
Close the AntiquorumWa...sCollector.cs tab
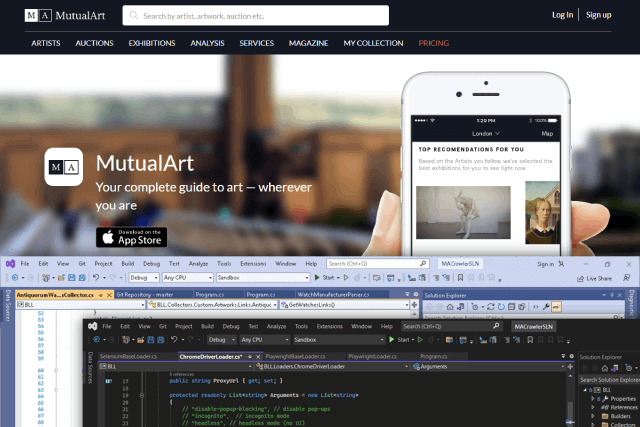109,295
